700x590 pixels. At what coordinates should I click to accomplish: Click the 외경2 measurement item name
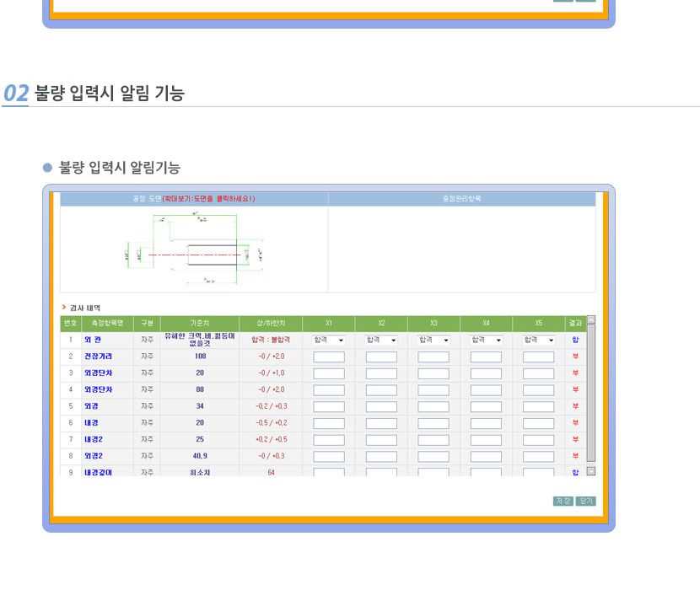click(x=94, y=456)
